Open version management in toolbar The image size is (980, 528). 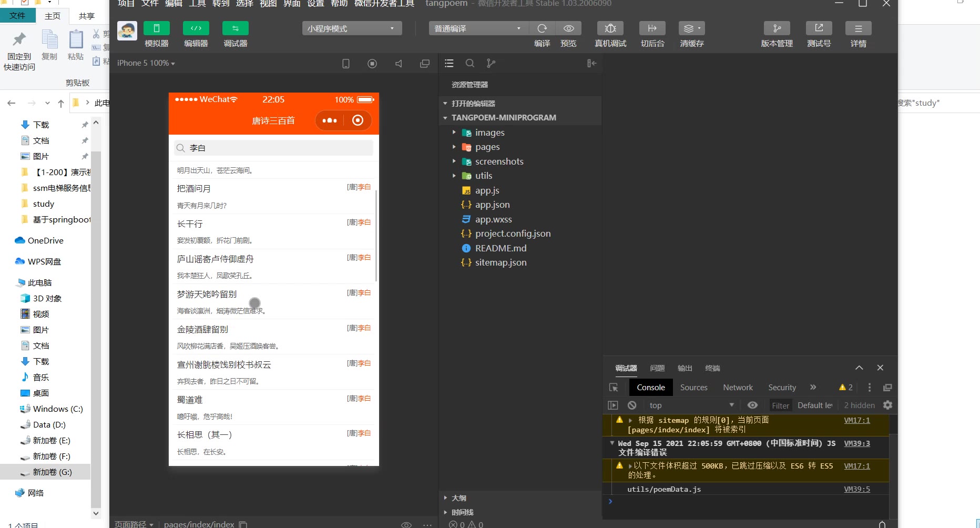point(777,28)
